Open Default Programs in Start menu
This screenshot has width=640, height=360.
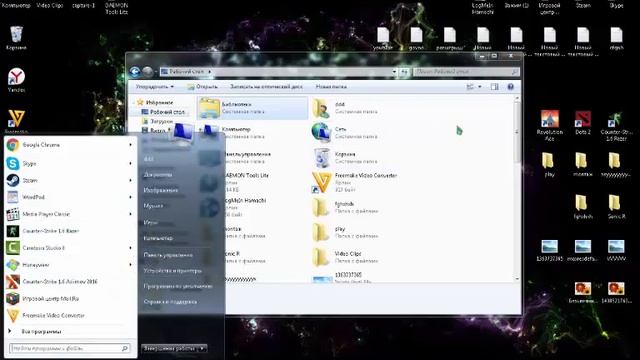[x=178, y=286]
